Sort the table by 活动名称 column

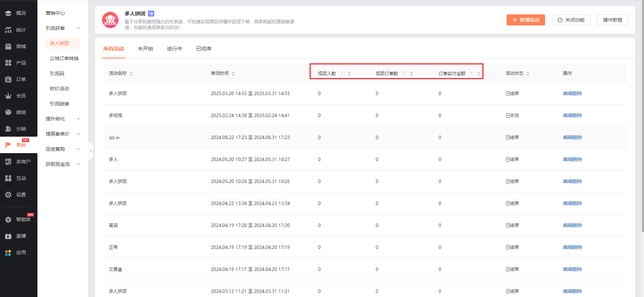131,73
